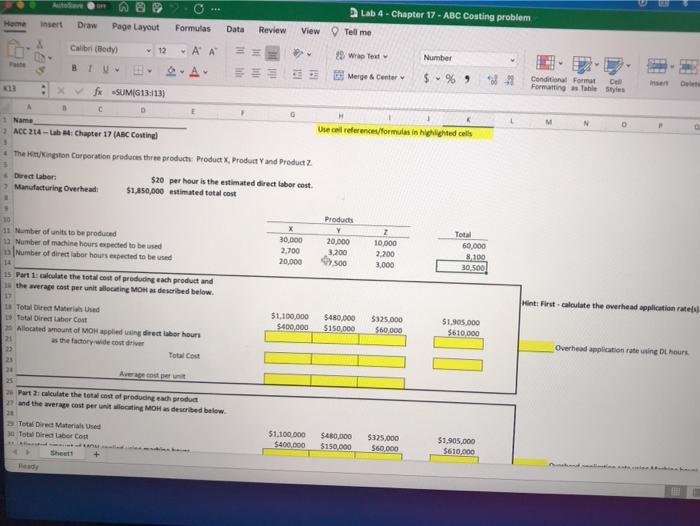Viewport: 700px width, 526px height.
Task: Click the Save icon in title bar
Action: point(141,8)
